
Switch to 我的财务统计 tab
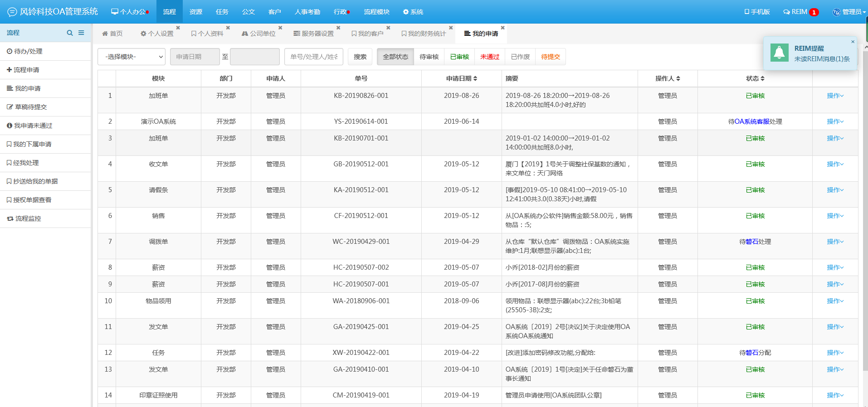tap(424, 34)
